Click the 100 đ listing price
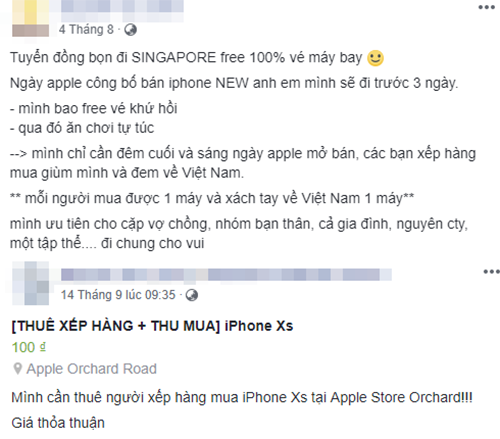This screenshot has height=439, width=500. tap(29, 347)
